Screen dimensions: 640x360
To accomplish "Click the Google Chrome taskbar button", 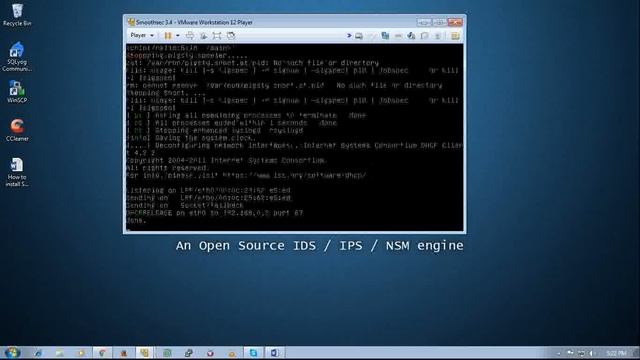I will [102, 353].
